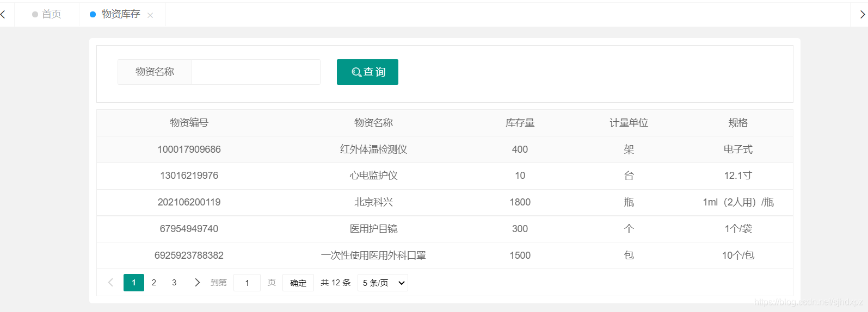Select the 物资库存 tab
The width and height of the screenshot is (868, 312).
(115, 14)
